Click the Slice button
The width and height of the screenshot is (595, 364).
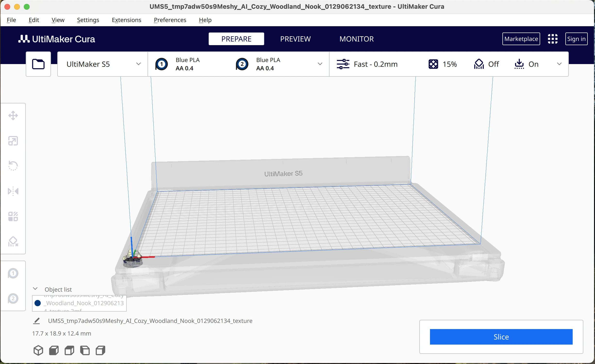point(501,337)
